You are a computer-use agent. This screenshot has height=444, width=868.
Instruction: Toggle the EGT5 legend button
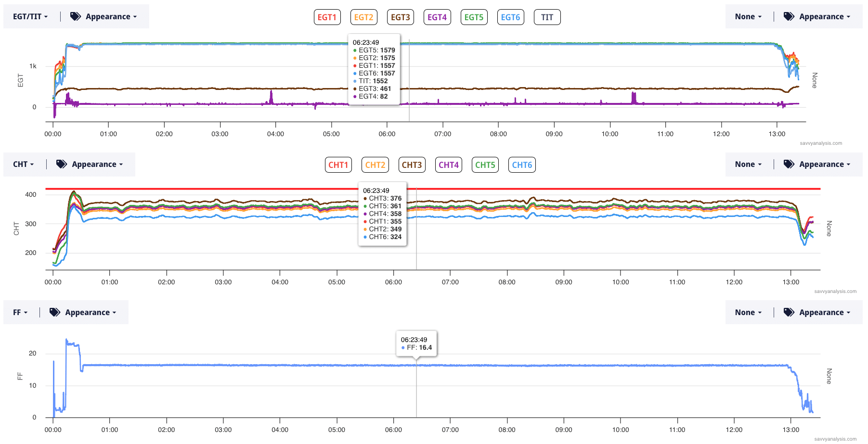473,17
